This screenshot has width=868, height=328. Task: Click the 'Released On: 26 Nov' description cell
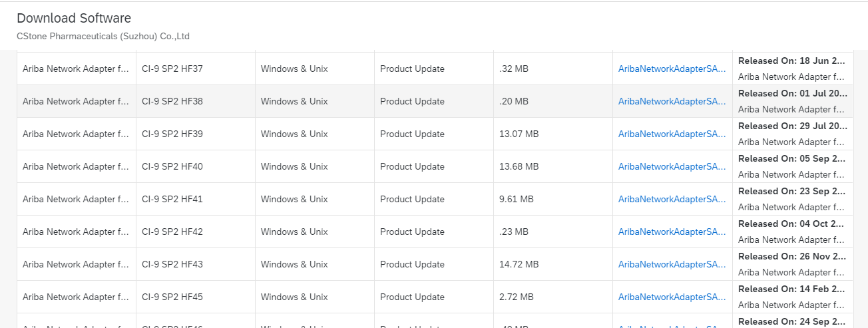[792, 256]
